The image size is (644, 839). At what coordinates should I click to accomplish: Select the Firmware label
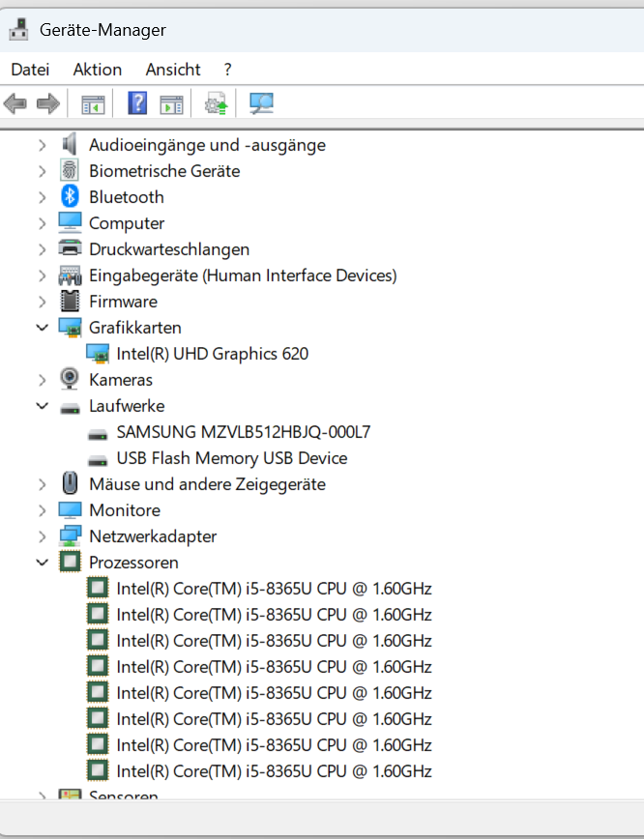pyautogui.click(x=123, y=302)
